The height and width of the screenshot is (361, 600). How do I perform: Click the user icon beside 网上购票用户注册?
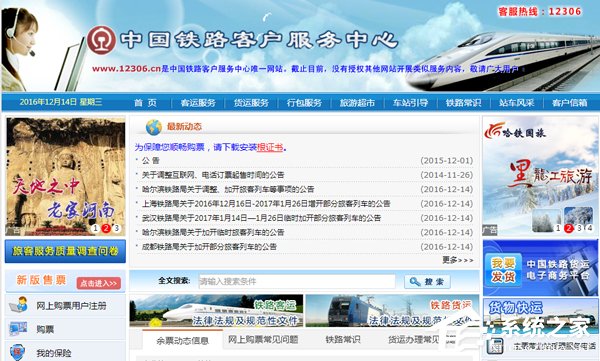click(18, 305)
